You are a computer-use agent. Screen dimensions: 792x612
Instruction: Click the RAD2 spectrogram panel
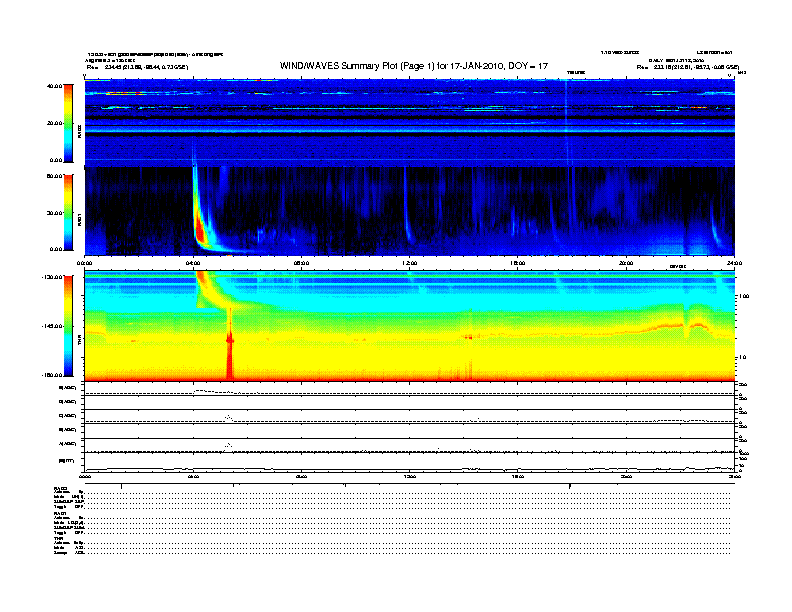(410, 123)
